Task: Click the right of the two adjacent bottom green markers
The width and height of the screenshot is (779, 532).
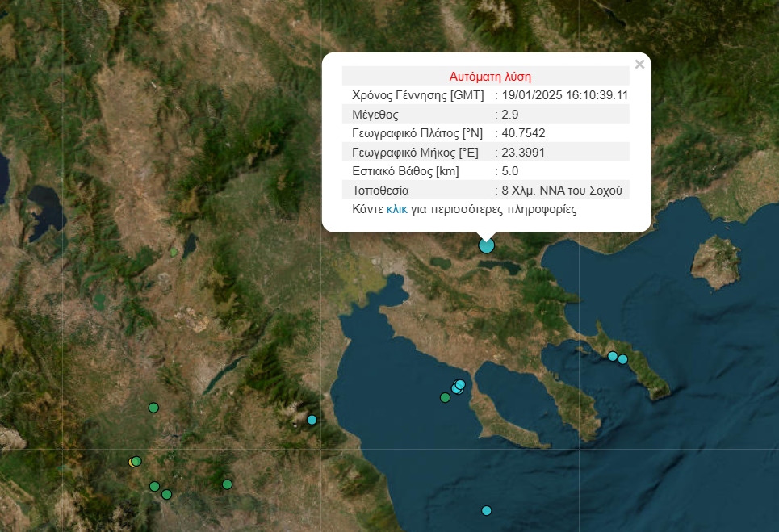Action: pyautogui.click(x=166, y=494)
